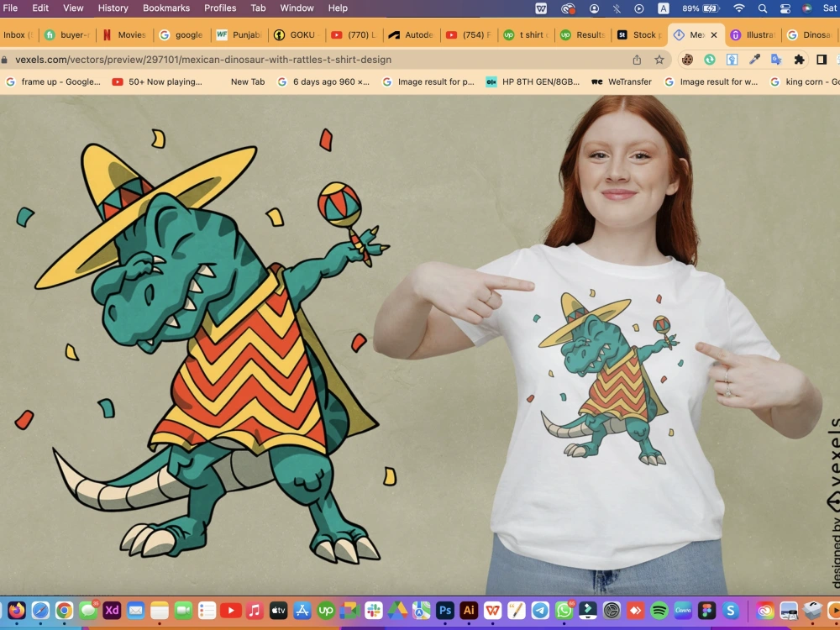Open the Extensions puzzle piece menu
This screenshot has height=630, width=840.
tap(799, 60)
